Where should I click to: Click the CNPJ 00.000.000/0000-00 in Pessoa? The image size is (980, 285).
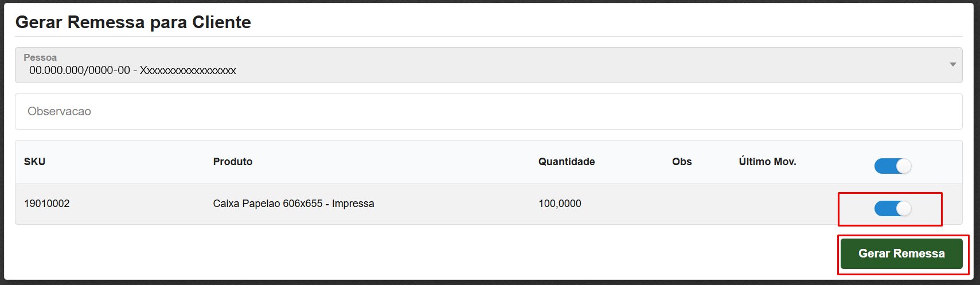coord(80,71)
